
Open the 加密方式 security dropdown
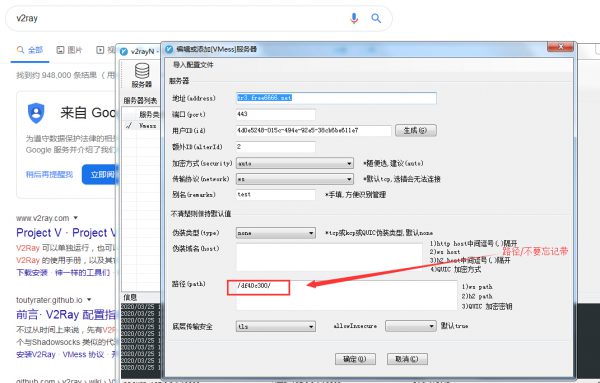[x=295, y=163]
